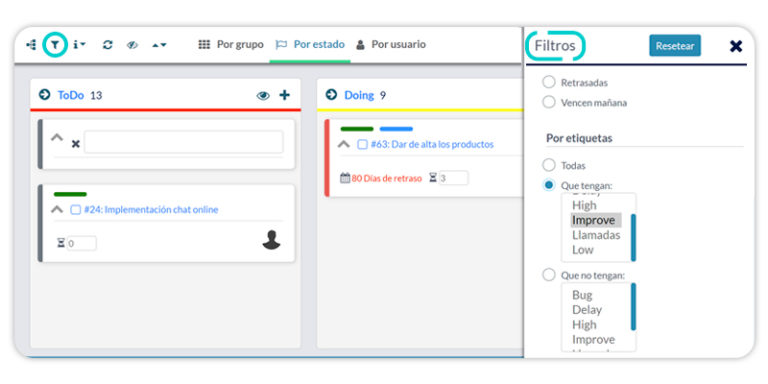
Task: Click the hourglass icon on task #24
Action: point(61,243)
